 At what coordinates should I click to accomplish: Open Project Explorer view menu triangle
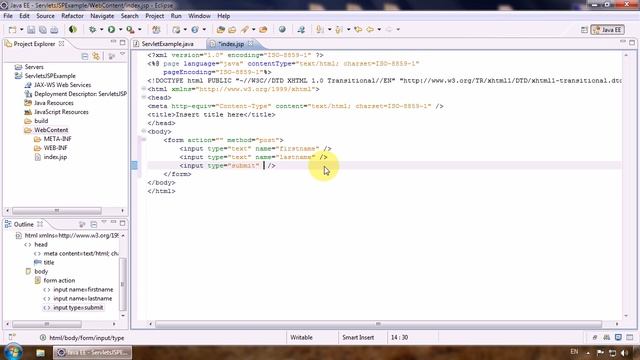122,54
